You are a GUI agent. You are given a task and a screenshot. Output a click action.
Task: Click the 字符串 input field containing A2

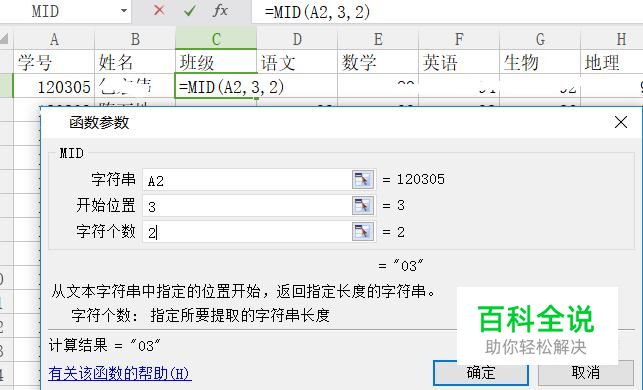tap(247, 180)
